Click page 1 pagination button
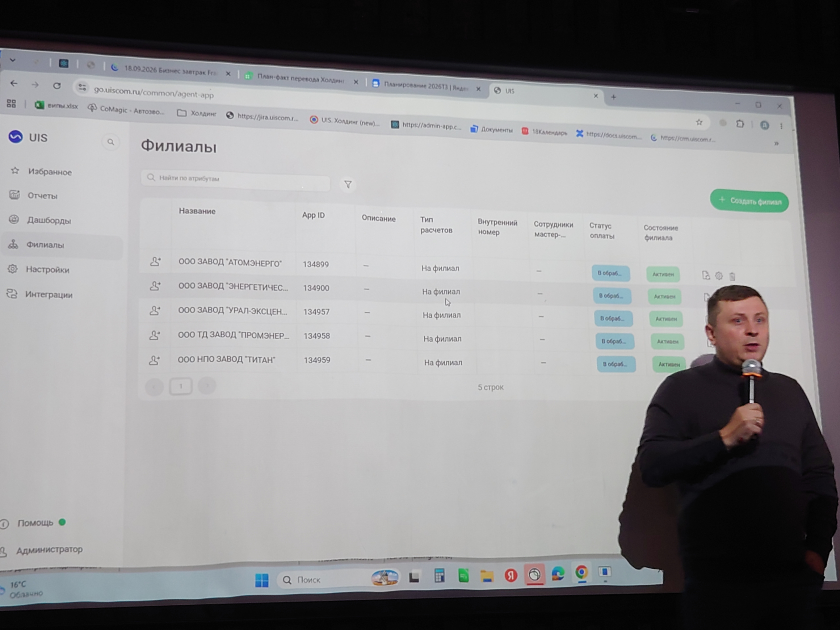840x630 pixels. [180, 386]
